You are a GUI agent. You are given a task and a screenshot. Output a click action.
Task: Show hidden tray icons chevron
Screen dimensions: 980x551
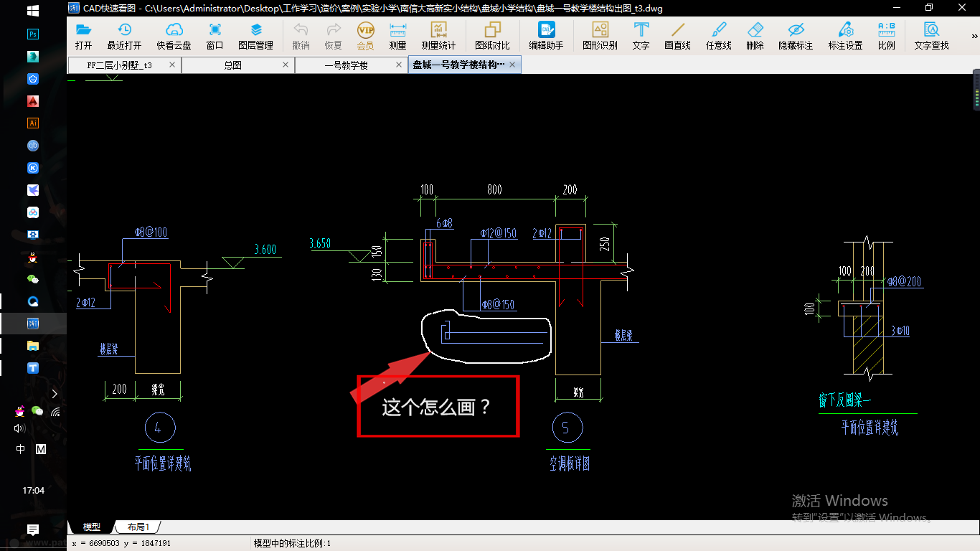coord(55,393)
